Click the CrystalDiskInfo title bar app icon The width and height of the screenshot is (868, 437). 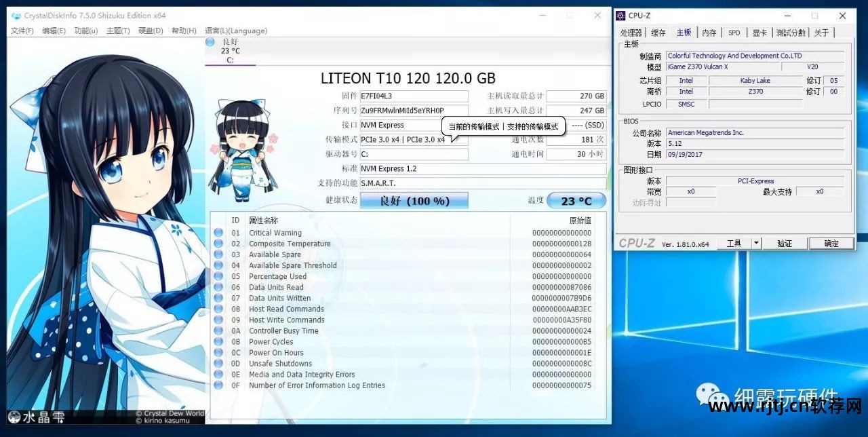click(16, 16)
